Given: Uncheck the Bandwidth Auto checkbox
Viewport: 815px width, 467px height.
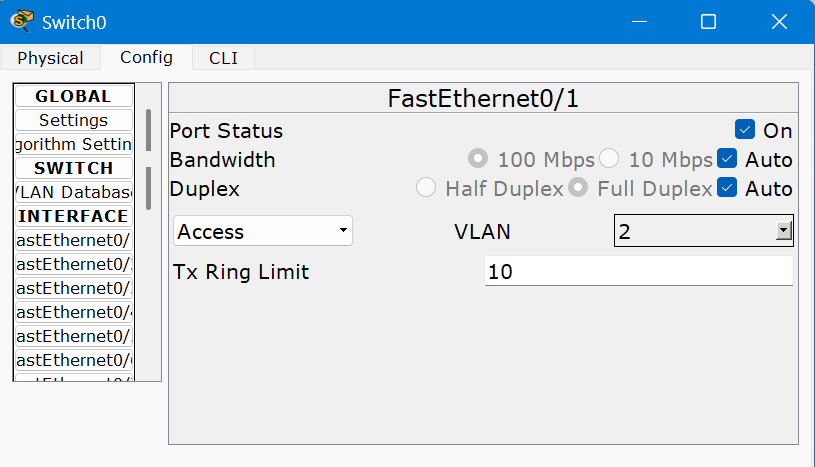Looking at the screenshot, I should click(x=727, y=159).
